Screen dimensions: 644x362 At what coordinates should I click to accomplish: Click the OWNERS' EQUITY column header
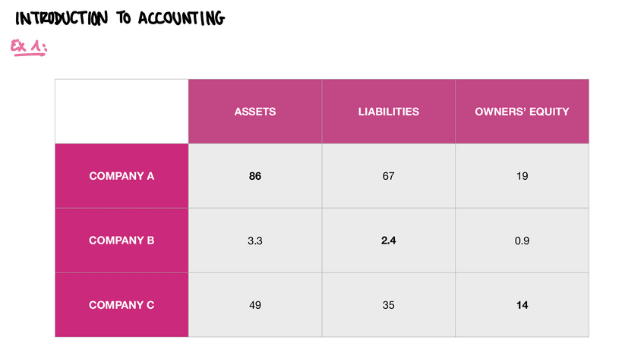(x=522, y=112)
